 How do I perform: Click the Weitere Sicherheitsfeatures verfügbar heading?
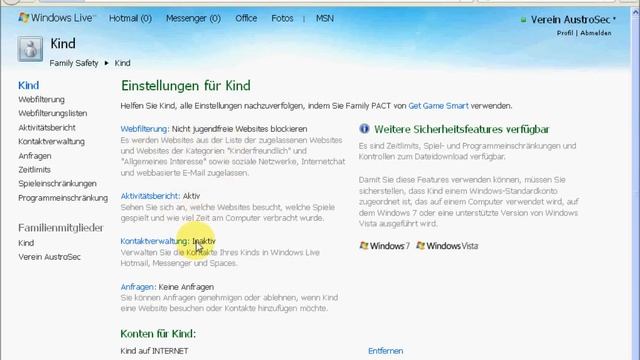[x=462, y=129]
